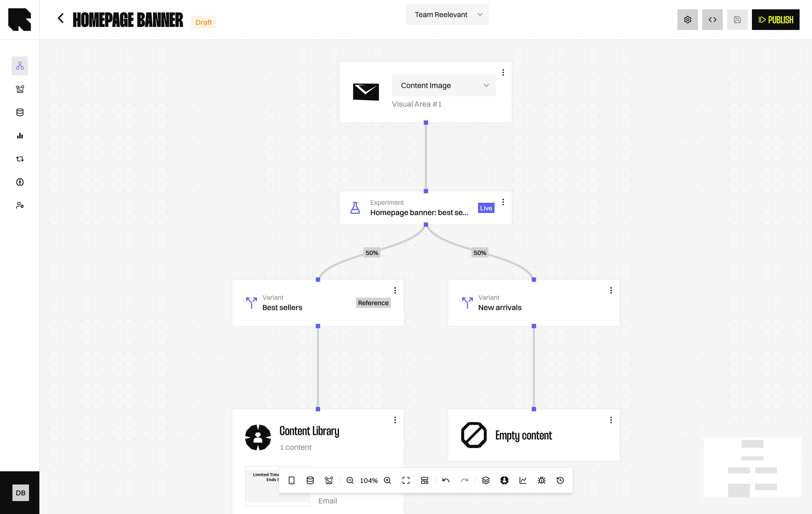
Task: Go back using the arrow beside Homepage Banner
Action: (x=61, y=18)
